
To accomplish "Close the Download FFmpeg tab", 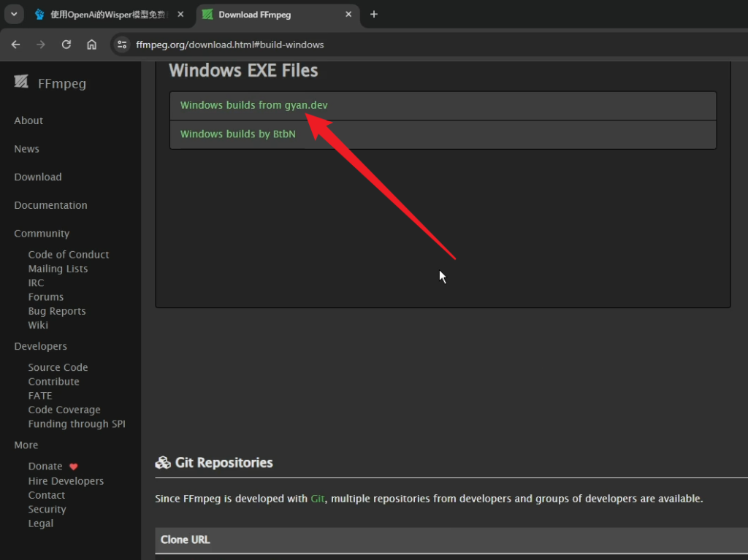I will (348, 14).
